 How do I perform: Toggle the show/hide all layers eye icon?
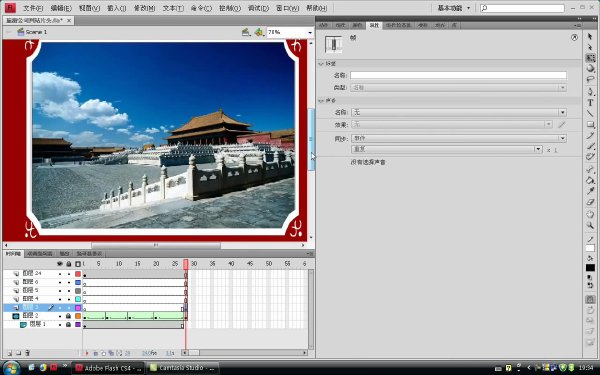(60, 264)
